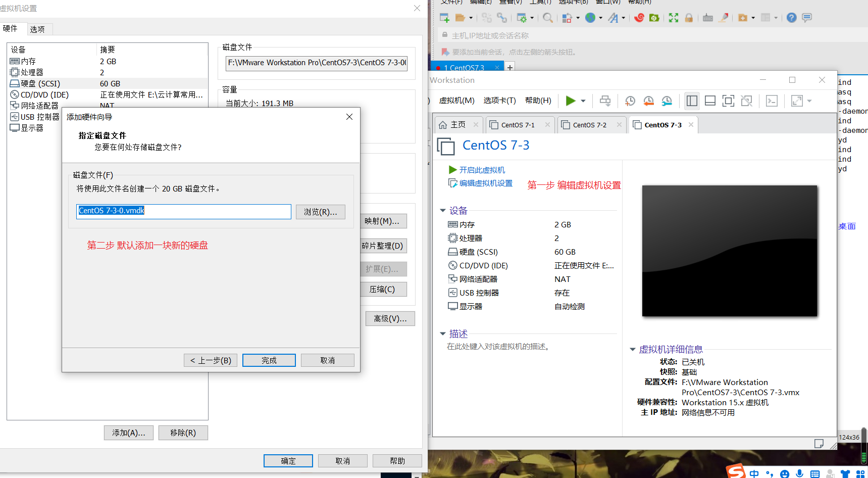The image size is (868, 478).
Task: Click the speech bubble icon in Xshell toolbar
Action: [807, 18]
